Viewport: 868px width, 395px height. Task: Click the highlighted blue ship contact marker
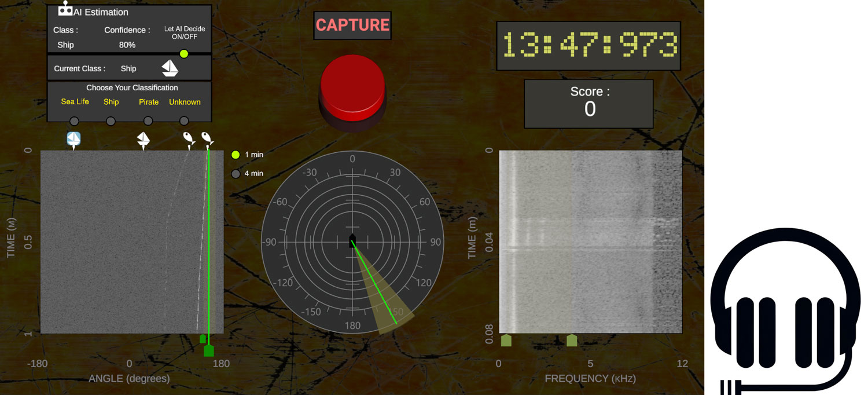click(73, 139)
